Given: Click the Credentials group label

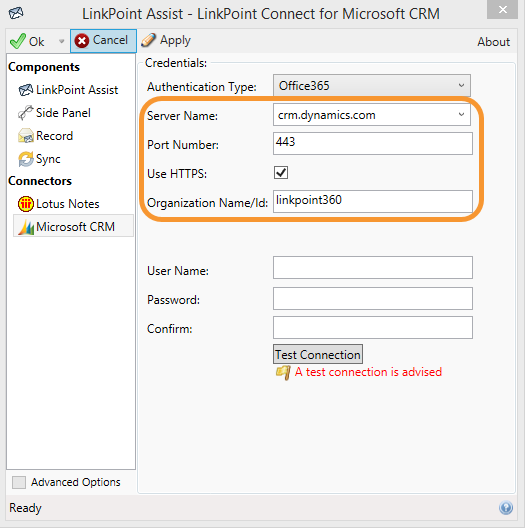Looking at the screenshot, I should 176,63.
